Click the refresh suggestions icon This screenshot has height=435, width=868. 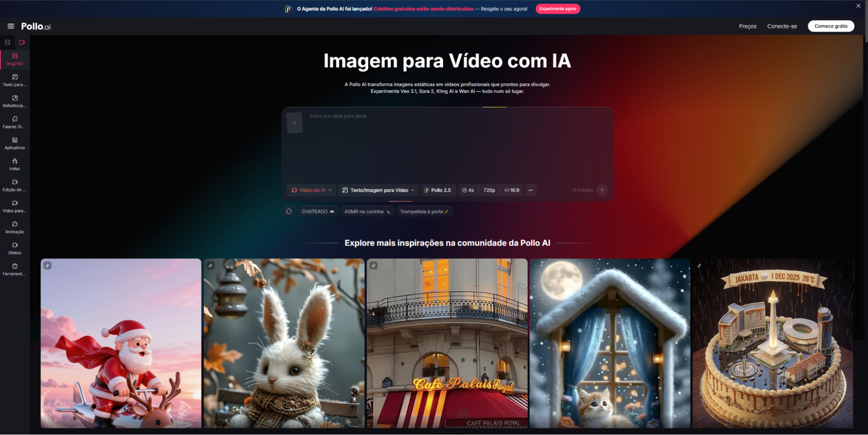coord(289,211)
